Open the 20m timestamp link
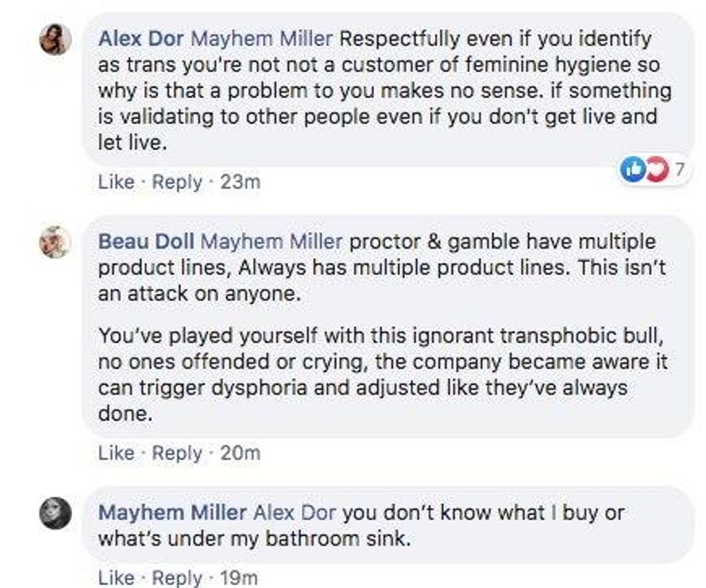Viewport: 706px width, 588px height. 240,453
